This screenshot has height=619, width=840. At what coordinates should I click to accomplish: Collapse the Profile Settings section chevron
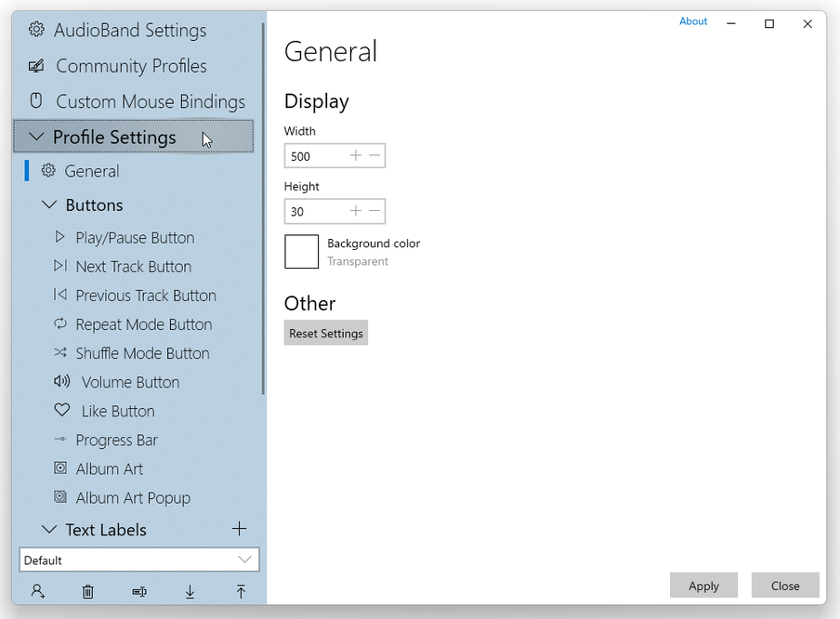[36, 137]
